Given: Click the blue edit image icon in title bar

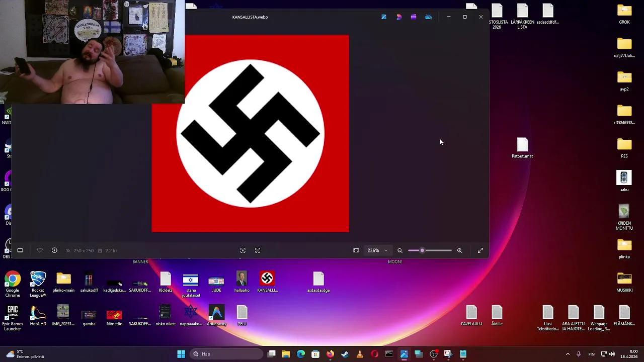Looking at the screenshot, I should (384, 17).
